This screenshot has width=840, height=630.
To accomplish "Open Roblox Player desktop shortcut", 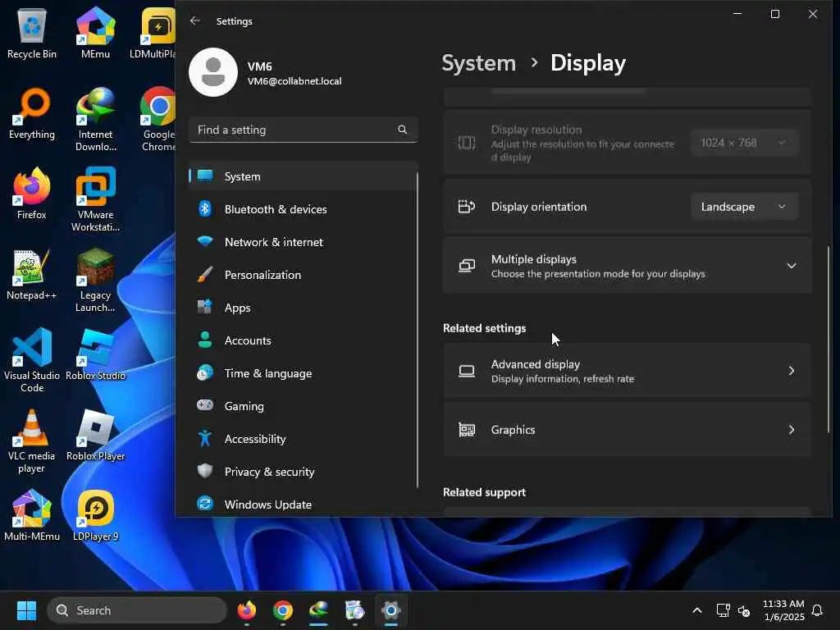I will (x=95, y=435).
